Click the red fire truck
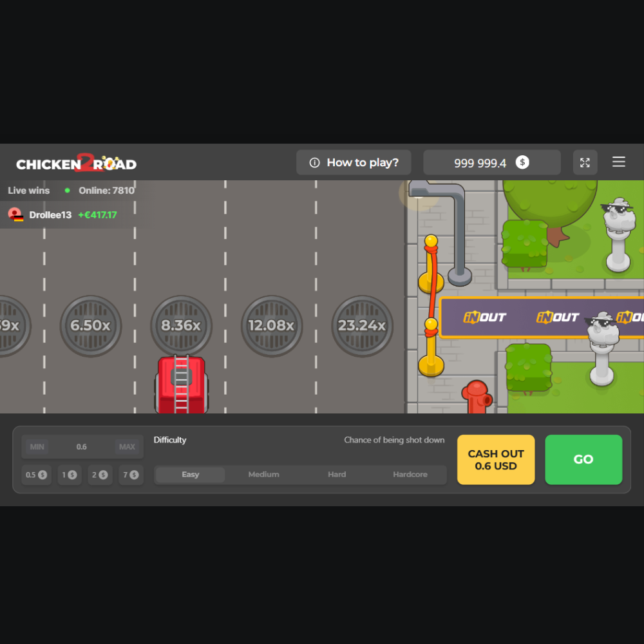 (181, 385)
